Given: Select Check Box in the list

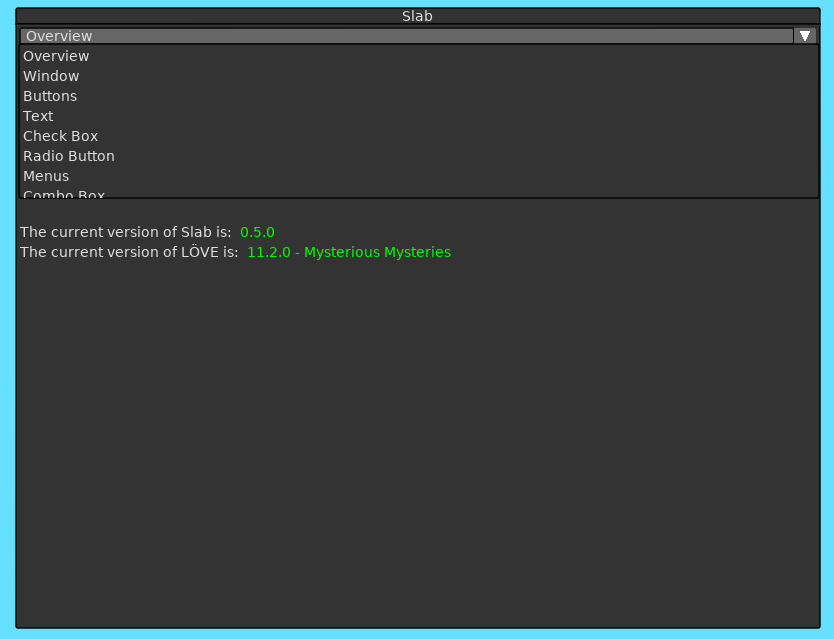Looking at the screenshot, I should coord(60,136).
